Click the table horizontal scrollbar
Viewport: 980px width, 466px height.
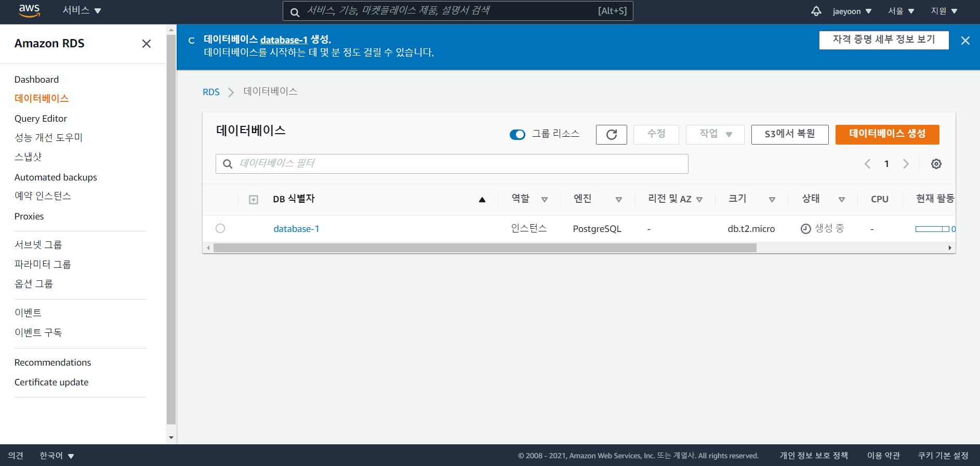coord(485,248)
